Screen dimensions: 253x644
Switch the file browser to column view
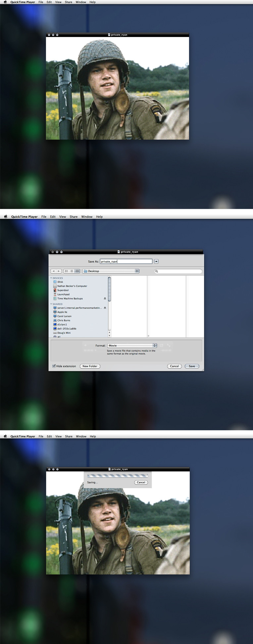[x=77, y=271]
